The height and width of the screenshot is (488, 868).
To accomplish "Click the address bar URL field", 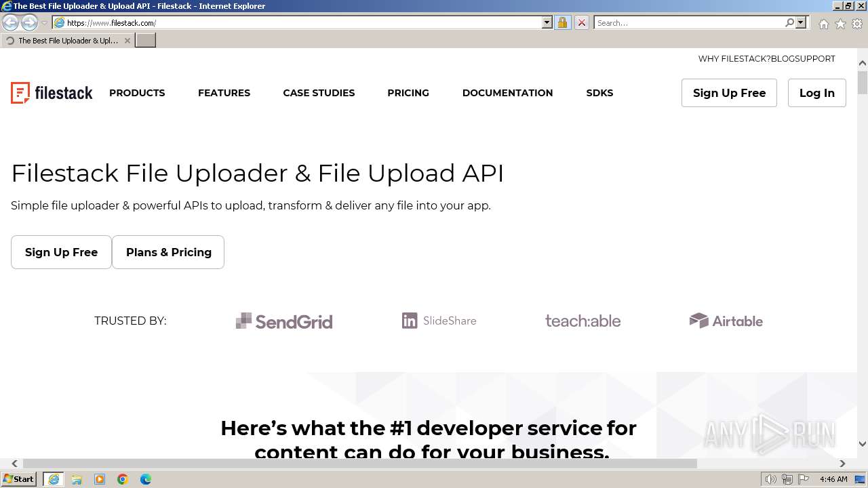I will 303,22.
